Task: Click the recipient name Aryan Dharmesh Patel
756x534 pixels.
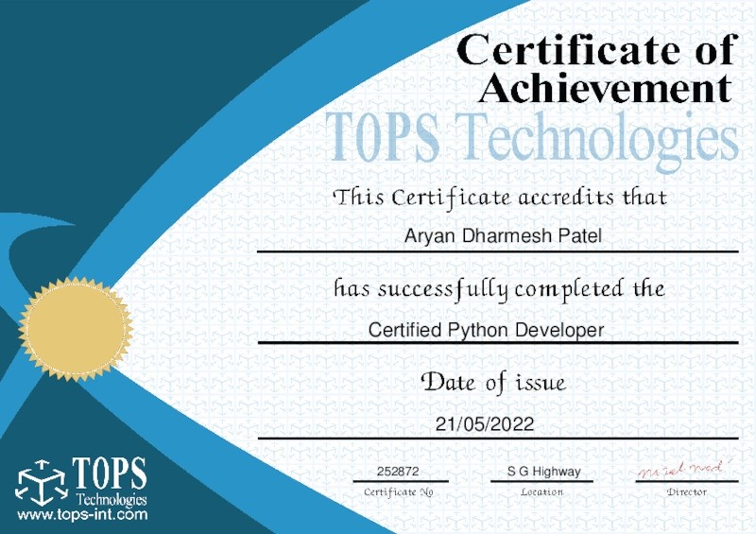Action: pos(503,235)
